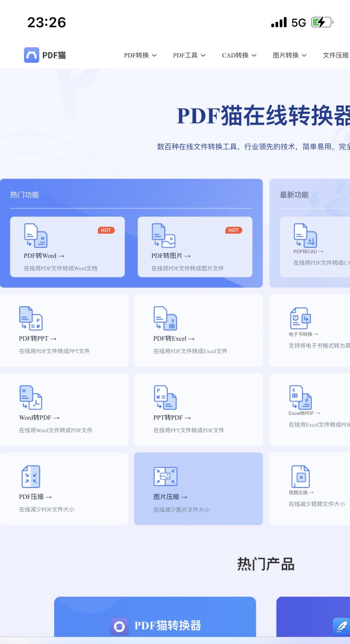Screen dimensions: 350x644
Task: Select the Excel转PDF icon
Action: tap(300, 397)
